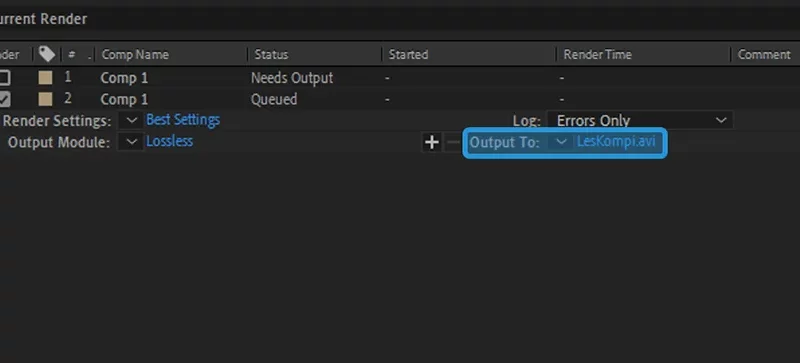Click the Status column header
The width and height of the screenshot is (800, 363).
271,54
